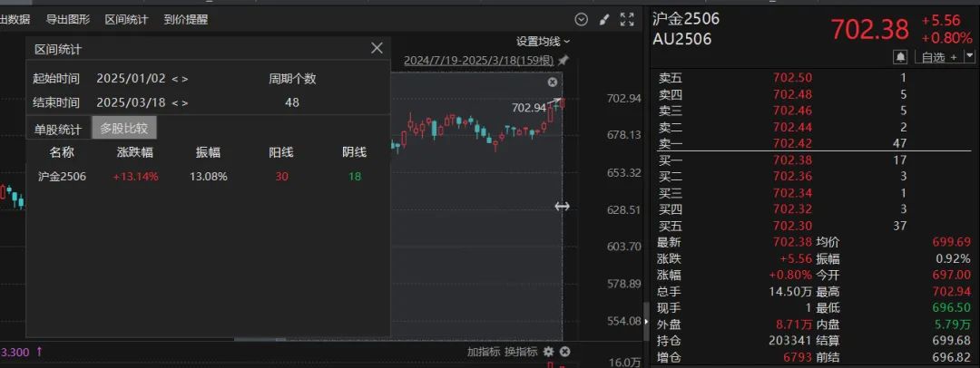Click the 均价 value 699.69
Image resolution: width=980 pixels, height=368 pixels.
tap(951, 242)
